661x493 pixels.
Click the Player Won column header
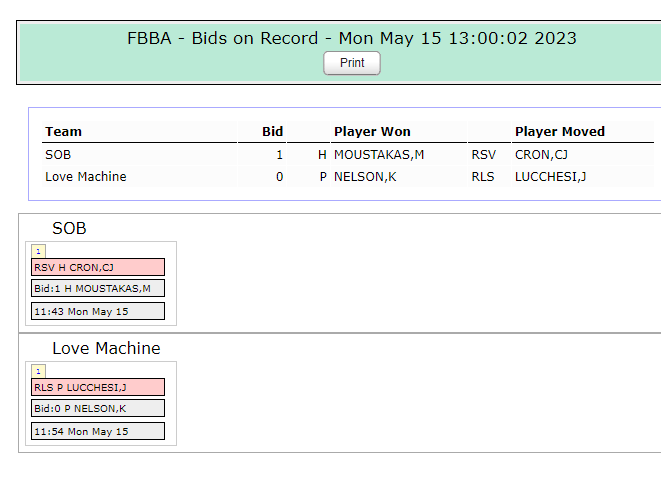372,132
